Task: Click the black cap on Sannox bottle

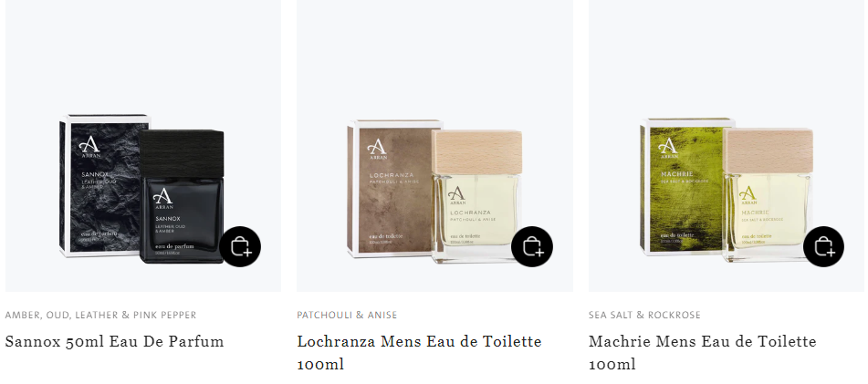Action: pyautogui.click(x=182, y=152)
